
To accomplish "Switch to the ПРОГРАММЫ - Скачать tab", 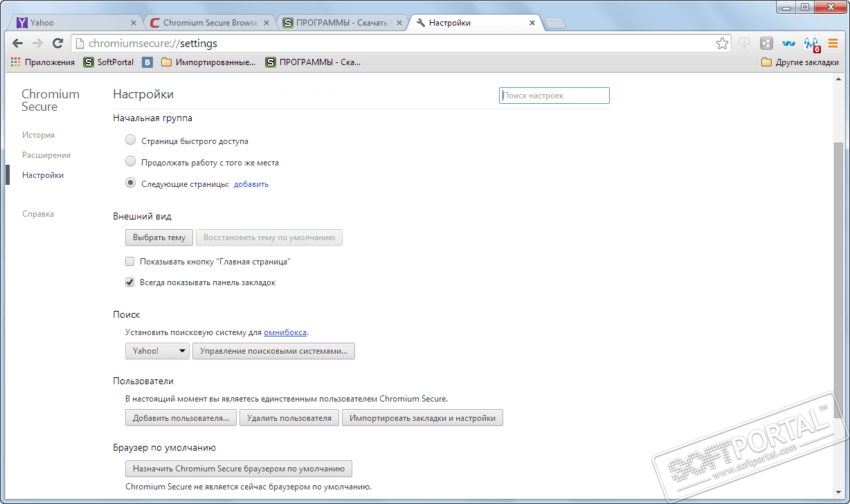I will [x=343, y=23].
